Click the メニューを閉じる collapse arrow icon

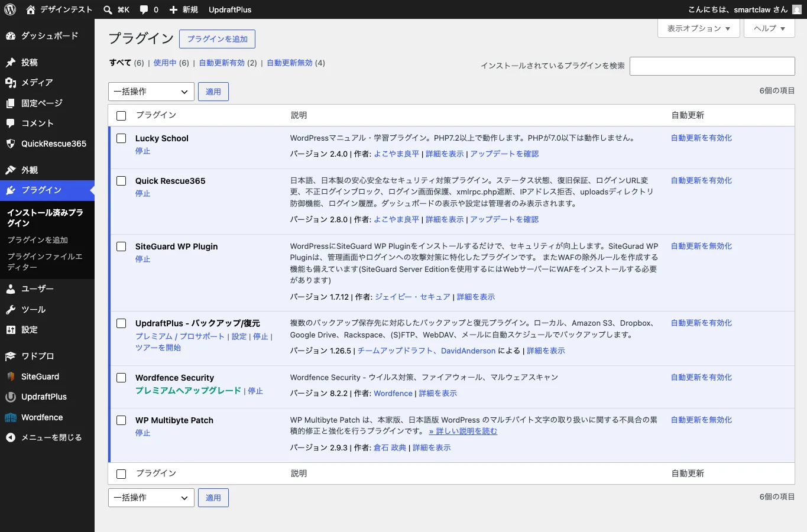(11, 438)
